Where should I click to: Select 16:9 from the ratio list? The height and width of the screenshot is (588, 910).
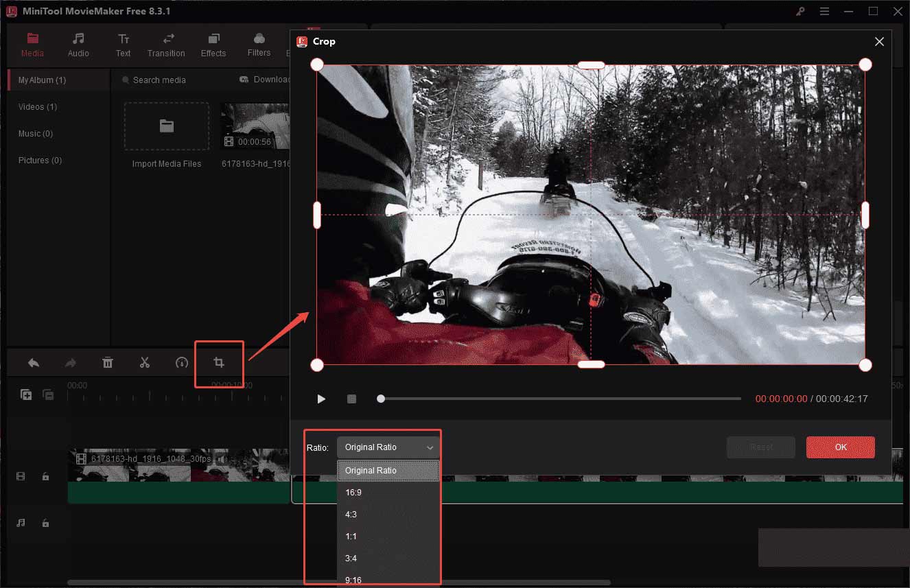click(x=353, y=492)
